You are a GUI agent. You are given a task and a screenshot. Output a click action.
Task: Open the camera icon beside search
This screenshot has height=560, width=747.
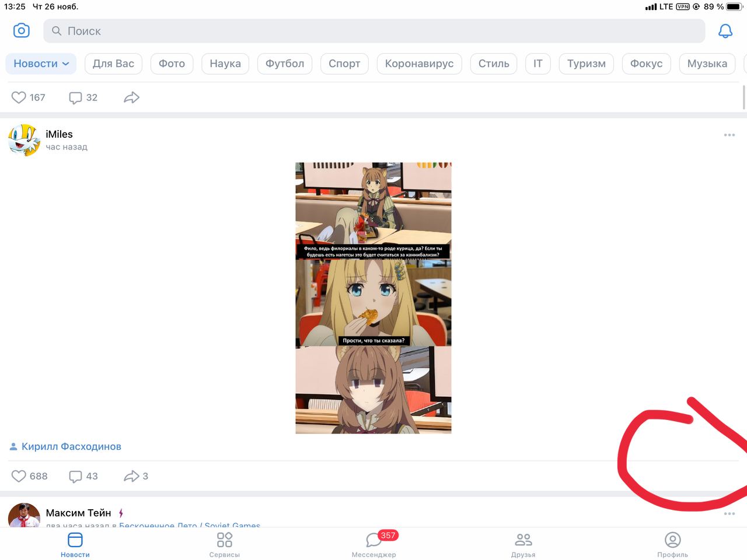22,30
